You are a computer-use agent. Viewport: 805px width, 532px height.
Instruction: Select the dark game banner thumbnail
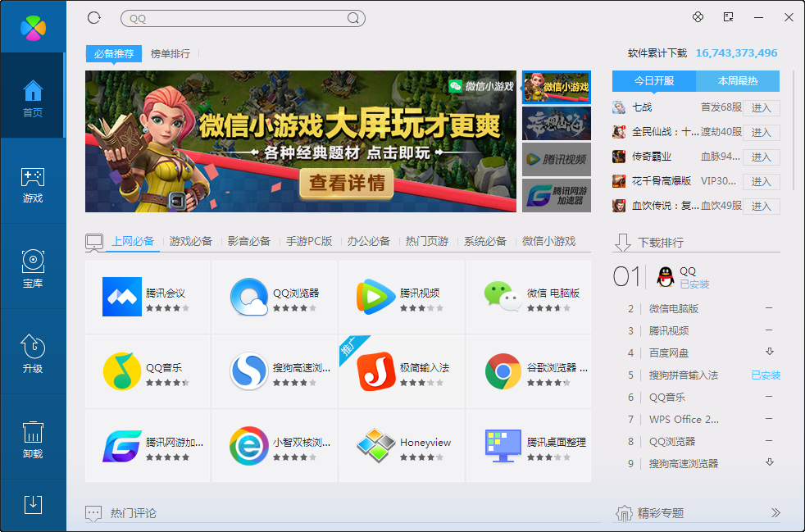557,123
